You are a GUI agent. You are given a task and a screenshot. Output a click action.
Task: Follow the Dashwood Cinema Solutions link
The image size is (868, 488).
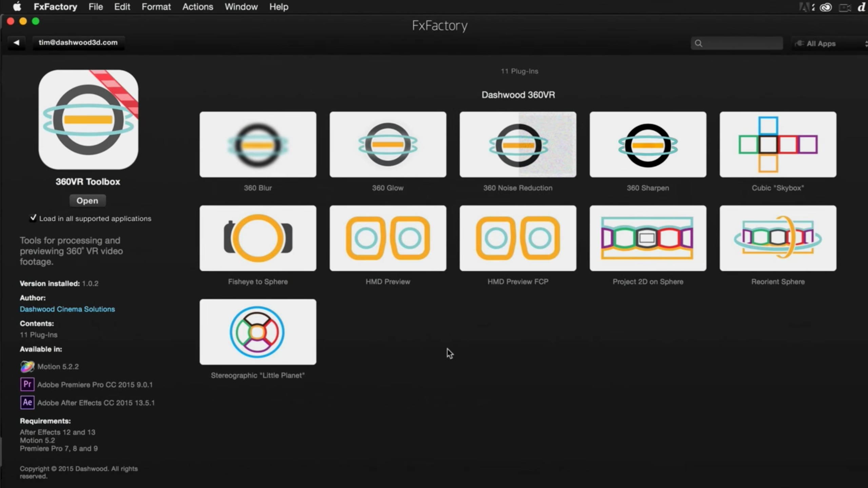coord(67,309)
